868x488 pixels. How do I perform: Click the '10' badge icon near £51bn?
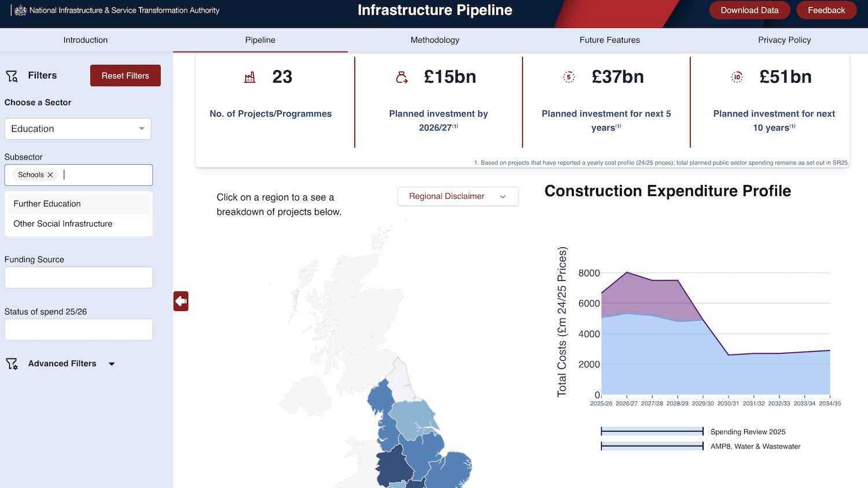pos(737,76)
